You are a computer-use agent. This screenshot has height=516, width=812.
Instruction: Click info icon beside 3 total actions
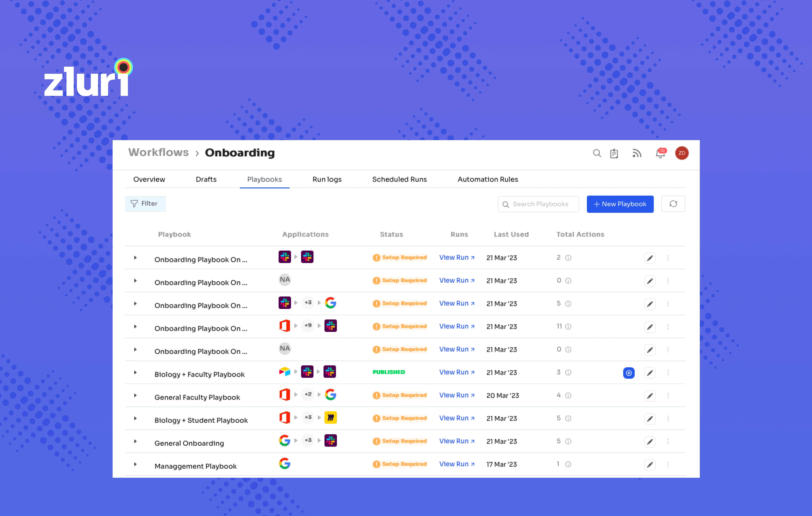[568, 373]
